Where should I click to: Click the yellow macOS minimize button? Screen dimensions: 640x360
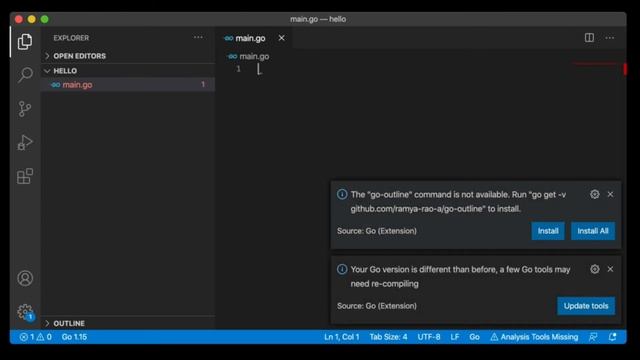(31, 19)
